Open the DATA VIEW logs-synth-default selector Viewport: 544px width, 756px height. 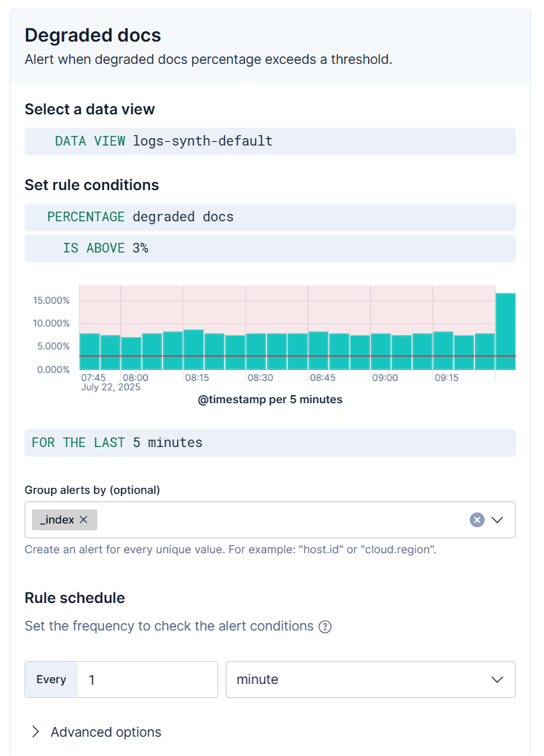(x=270, y=141)
